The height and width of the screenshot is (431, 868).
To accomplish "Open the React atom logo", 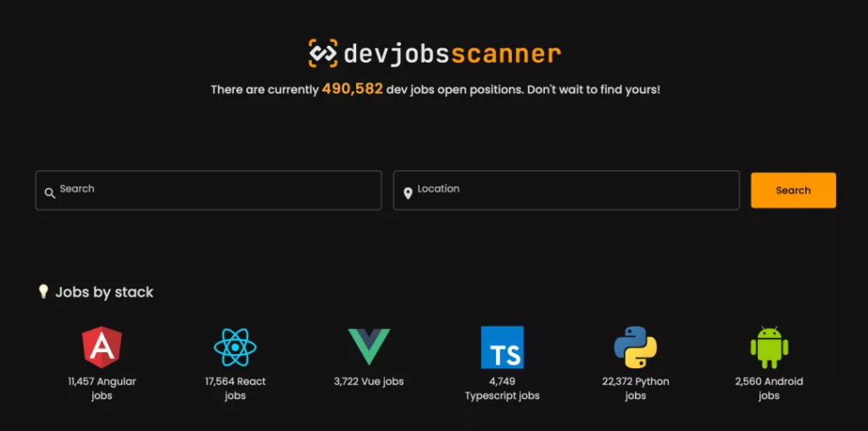I will [x=236, y=347].
